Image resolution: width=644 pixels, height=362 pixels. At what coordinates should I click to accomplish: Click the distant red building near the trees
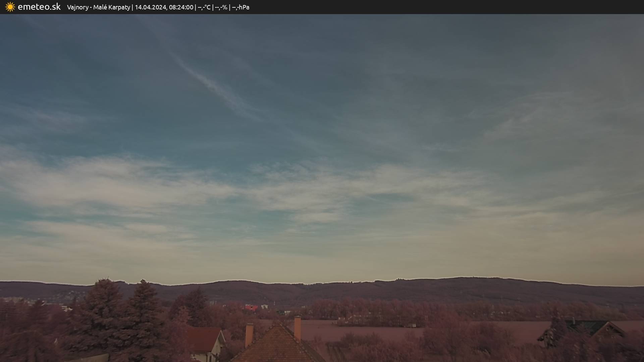[x=251, y=307]
